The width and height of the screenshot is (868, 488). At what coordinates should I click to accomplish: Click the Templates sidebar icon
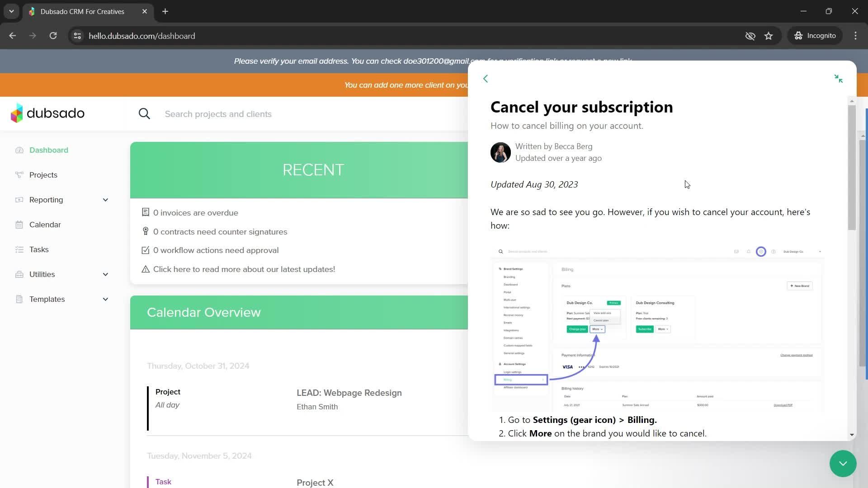(19, 299)
